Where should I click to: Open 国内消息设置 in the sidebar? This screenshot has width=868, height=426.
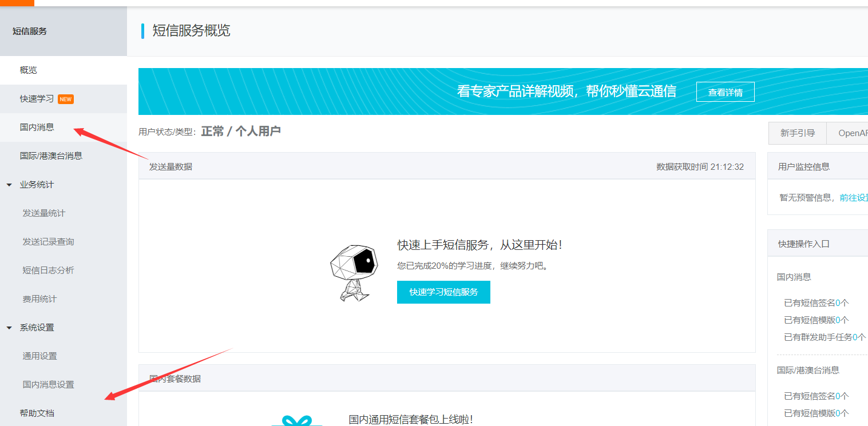click(x=49, y=385)
